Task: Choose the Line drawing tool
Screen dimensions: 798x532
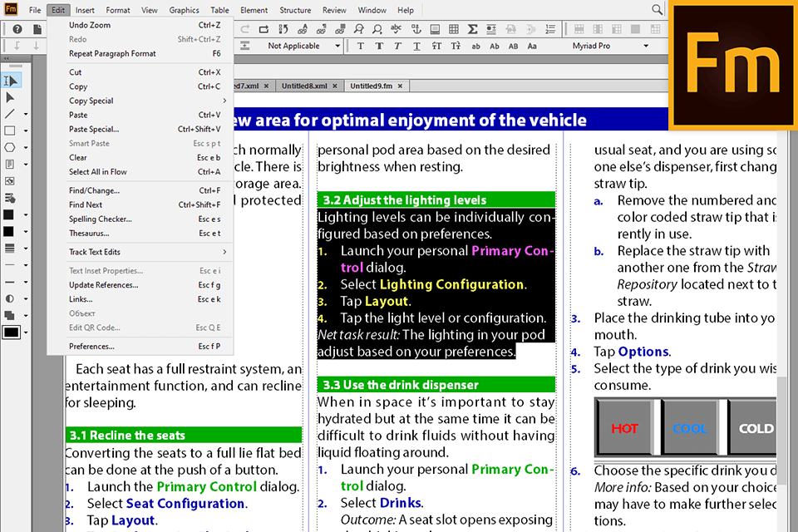Action: tap(10, 114)
